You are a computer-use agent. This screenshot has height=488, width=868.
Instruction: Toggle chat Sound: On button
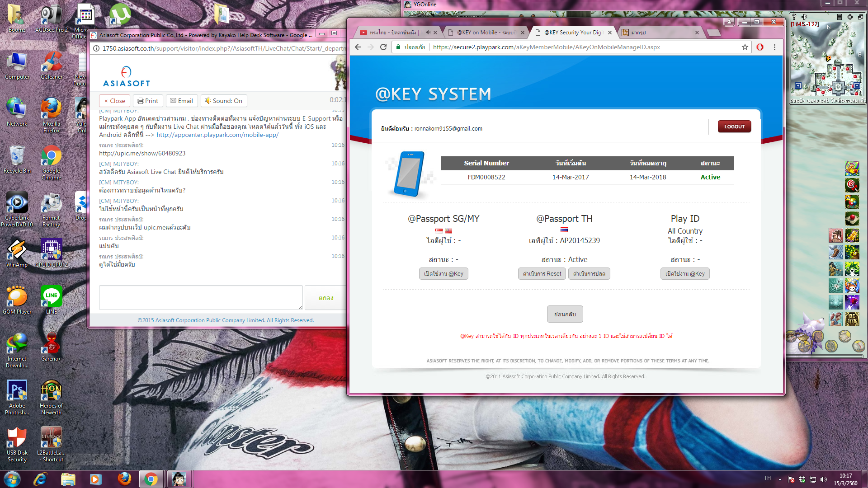[x=223, y=101]
